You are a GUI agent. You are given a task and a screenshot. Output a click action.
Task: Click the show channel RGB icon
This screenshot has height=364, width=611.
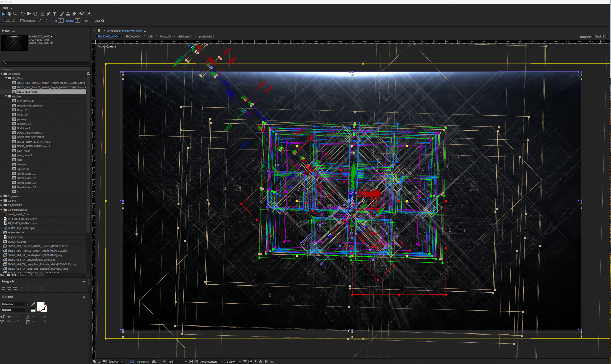[x=164, y=362]
